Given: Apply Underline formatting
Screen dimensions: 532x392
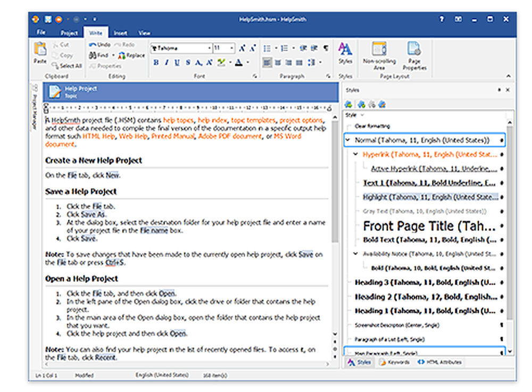Looking at the screenshot, I should [177, 62].
